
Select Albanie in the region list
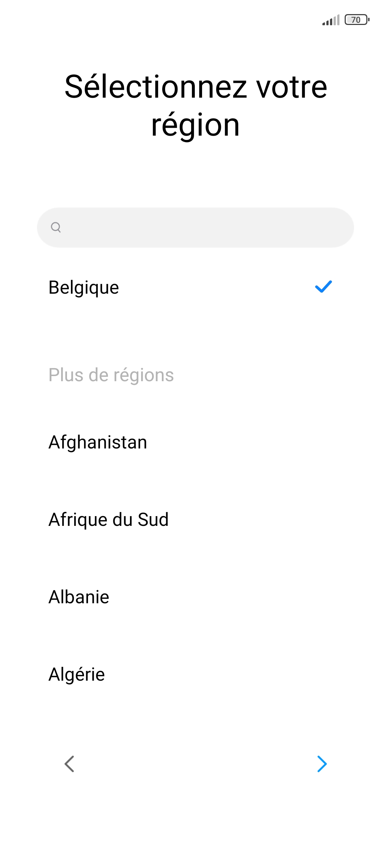79,597
